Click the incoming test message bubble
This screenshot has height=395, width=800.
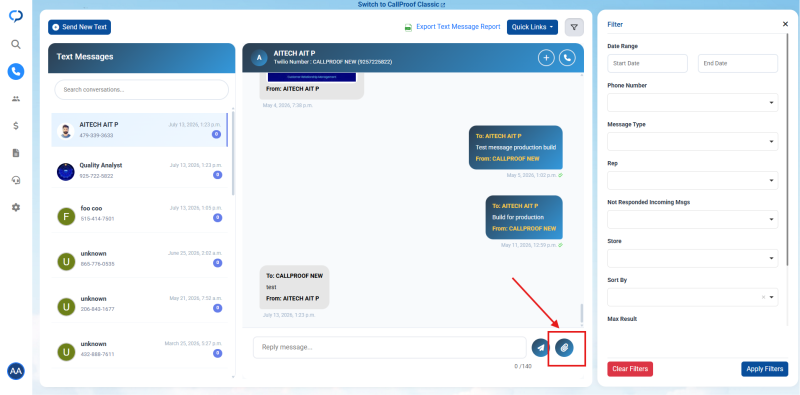294,287
